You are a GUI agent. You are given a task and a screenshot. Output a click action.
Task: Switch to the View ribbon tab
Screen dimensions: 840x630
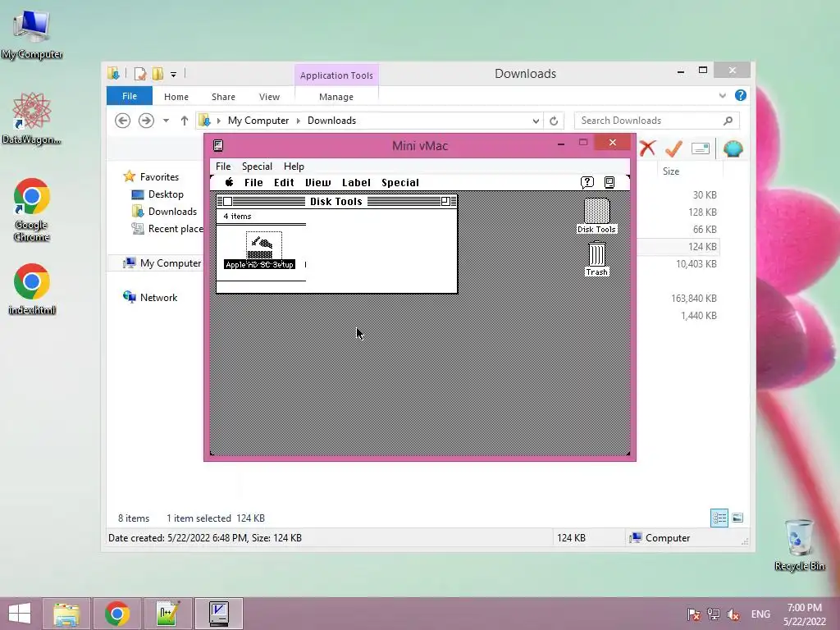(269, 97)
